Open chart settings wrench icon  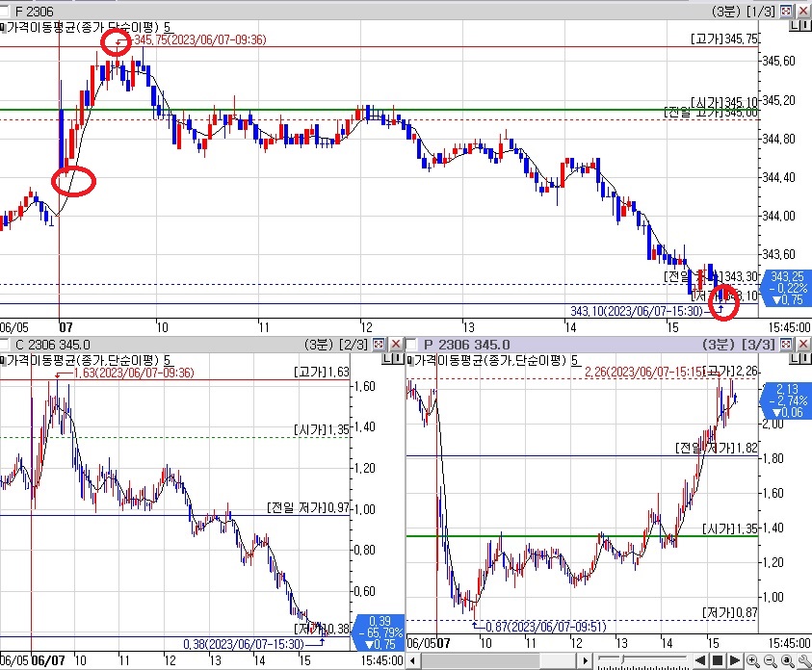pyautogui.click(x=803, y=660)
